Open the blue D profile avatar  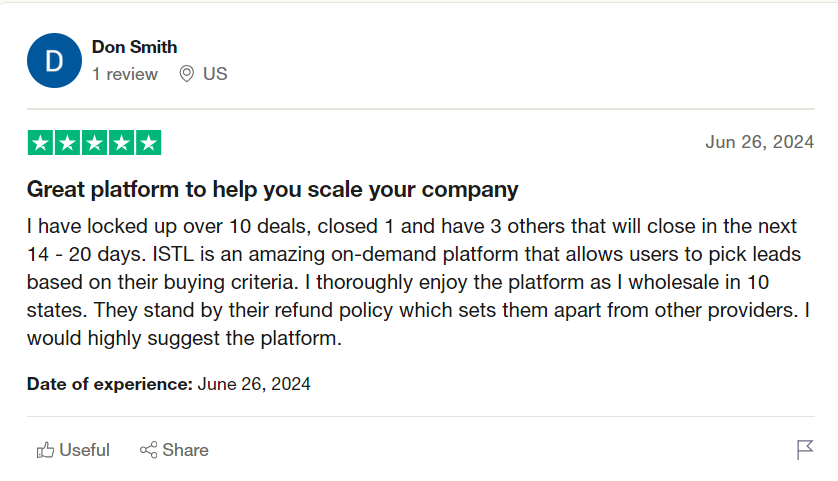click(54, 61)
